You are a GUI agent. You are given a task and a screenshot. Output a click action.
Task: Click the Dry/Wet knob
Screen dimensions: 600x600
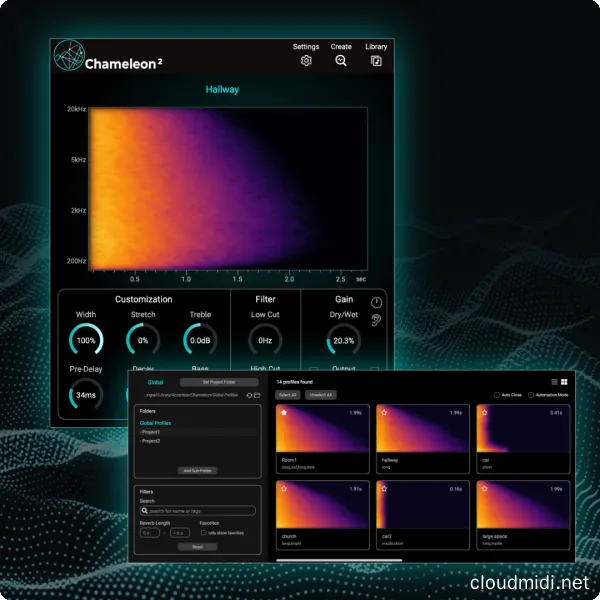coord(343,339)
